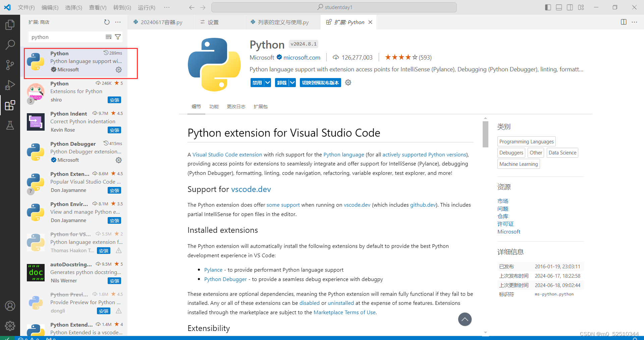Click the 卸载 button
644x340 pixels.
tap(282, 82)
